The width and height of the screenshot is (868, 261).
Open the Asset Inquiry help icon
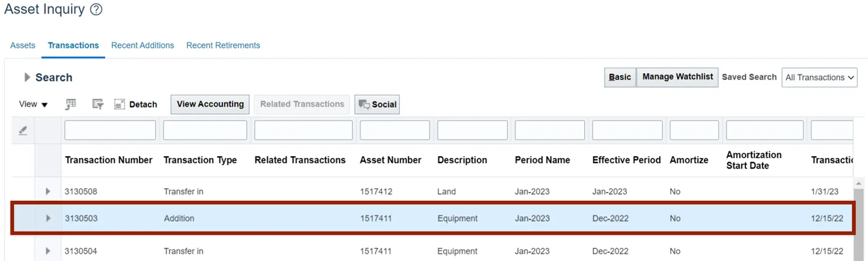(97, 10)
